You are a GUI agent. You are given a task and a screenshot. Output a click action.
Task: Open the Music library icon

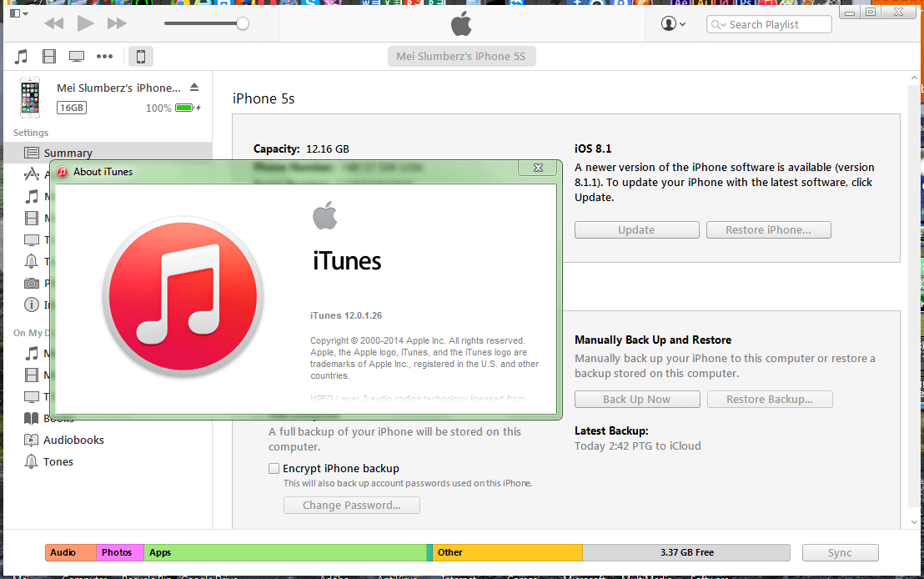[21, 57]
